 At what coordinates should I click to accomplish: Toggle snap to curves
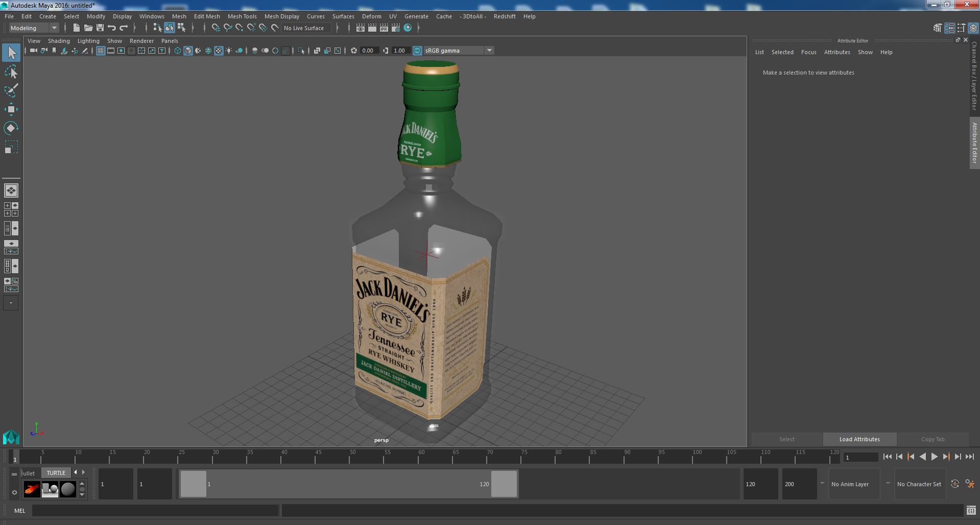pyautogui.click(x=227, y=28)
